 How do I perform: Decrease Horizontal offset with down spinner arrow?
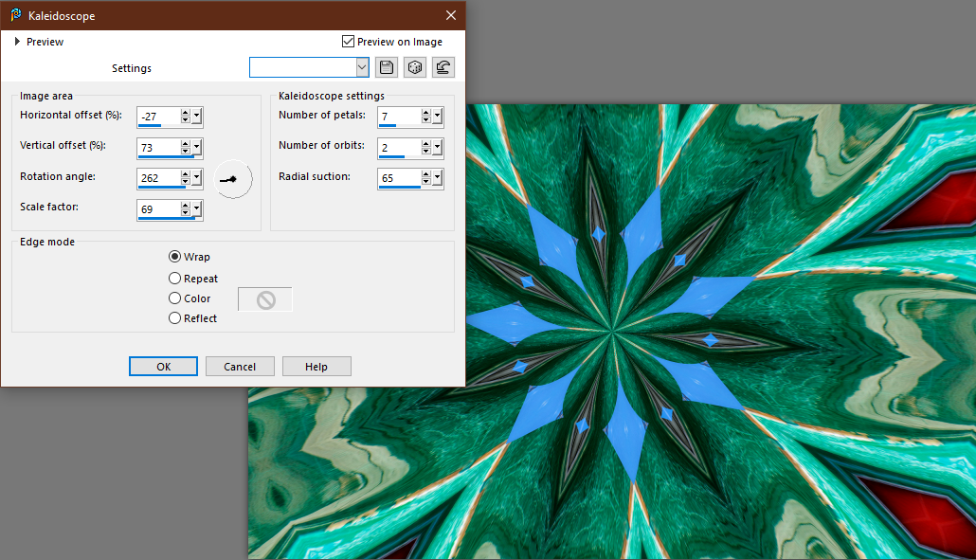coord(186,120)
